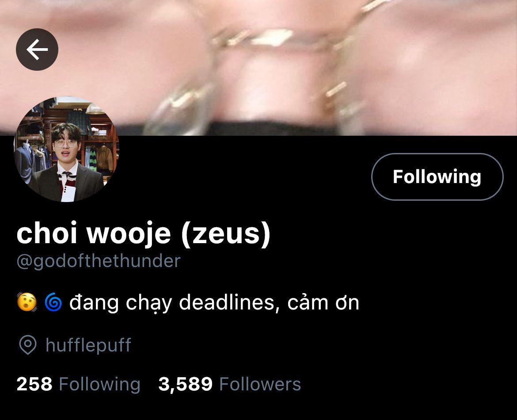
Task: Tap the location pin icon
Action: (x=28, y=345)
